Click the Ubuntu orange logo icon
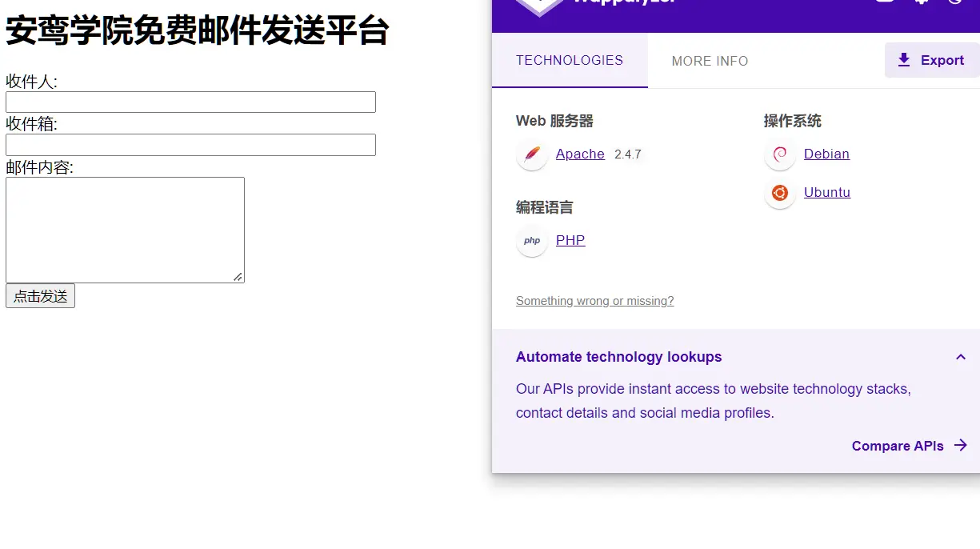 click(780, 193)
